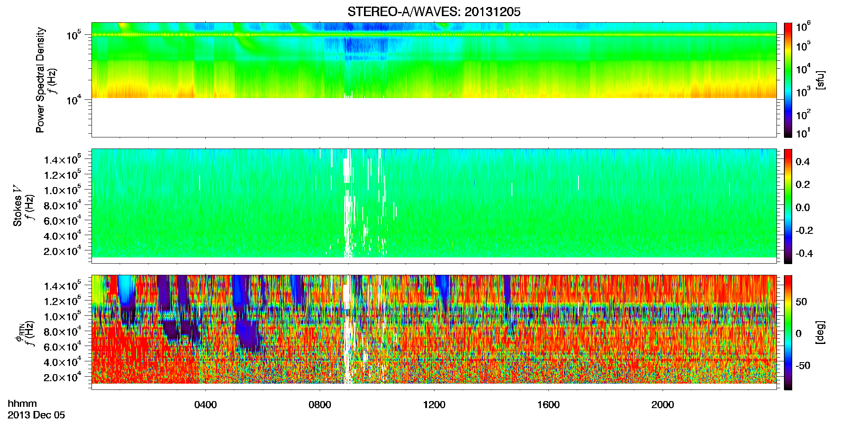Click the 0.2 label on the Stokes colorbar

(x=803, y=185)
